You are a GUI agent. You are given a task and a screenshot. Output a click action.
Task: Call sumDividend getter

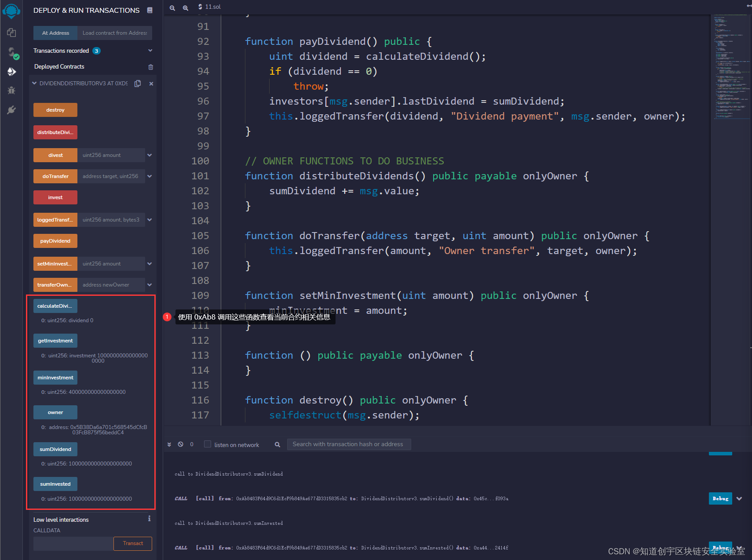55,449
